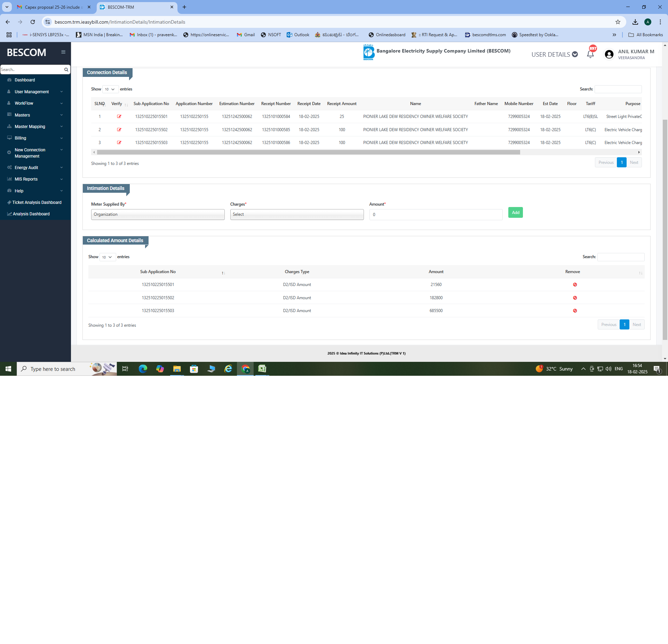Viewport: 668px width, 644px height.
Task: Open All Bookmarks folder
Action: pos(645,35)
